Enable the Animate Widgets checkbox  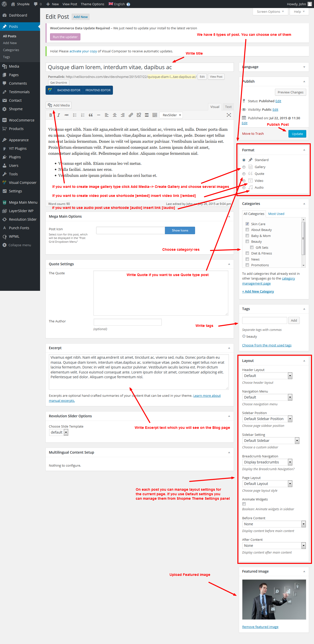tap(244, 504)
